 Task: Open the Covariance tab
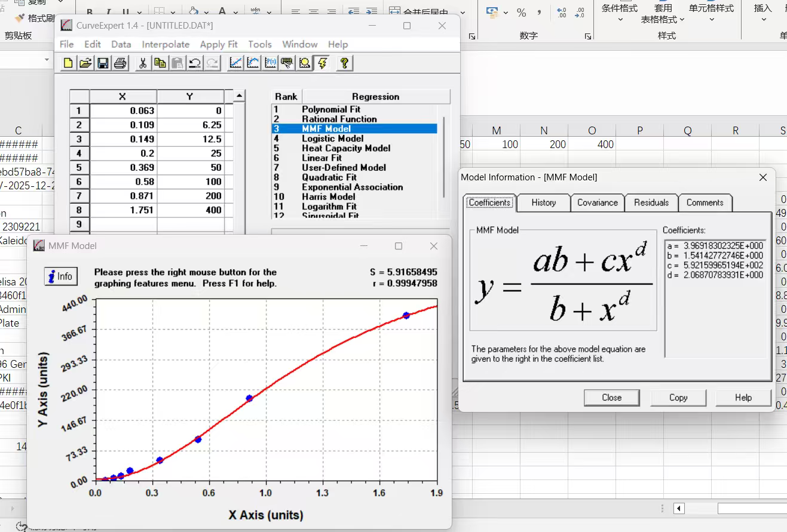(x=598, y=202)
